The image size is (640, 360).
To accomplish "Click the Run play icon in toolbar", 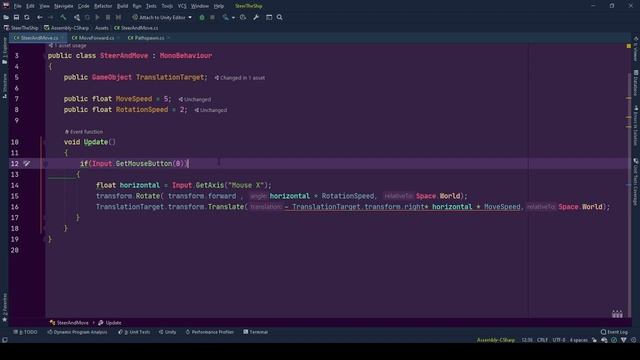I will coord(98,18).
